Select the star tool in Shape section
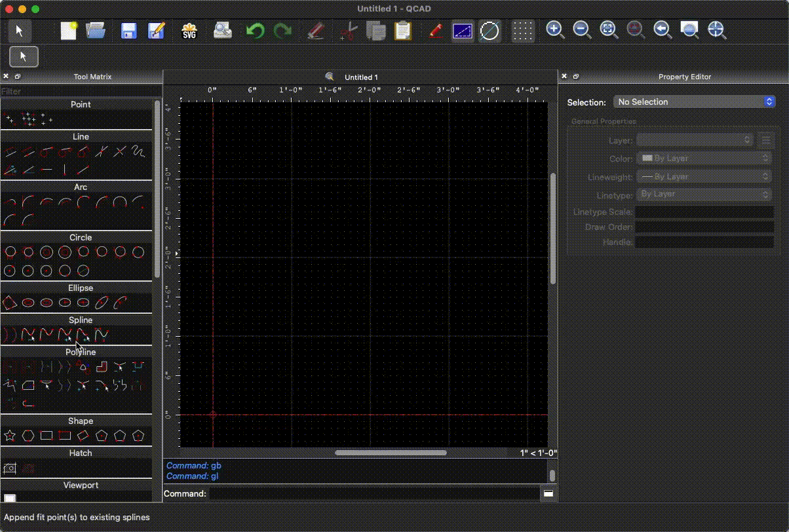 10,435
